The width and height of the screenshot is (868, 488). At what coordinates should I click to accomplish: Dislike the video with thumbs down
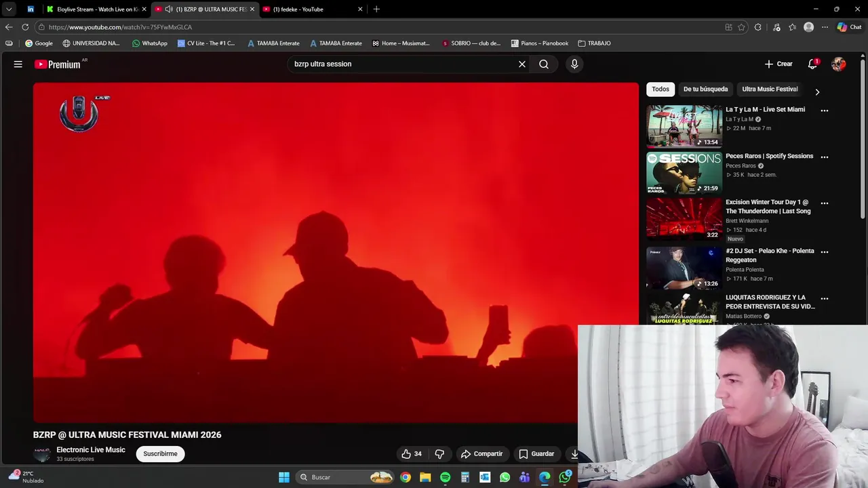(x=439, y=453)
